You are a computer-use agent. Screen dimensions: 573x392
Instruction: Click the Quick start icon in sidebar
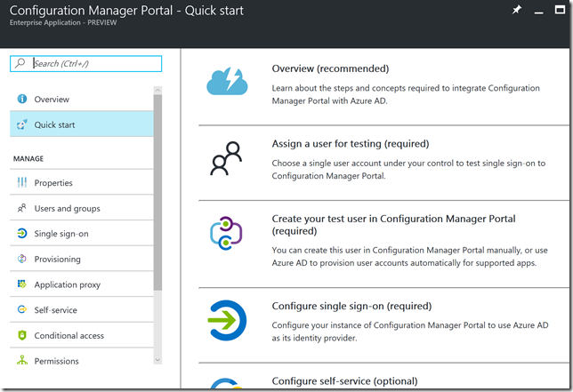click(21, 125)
